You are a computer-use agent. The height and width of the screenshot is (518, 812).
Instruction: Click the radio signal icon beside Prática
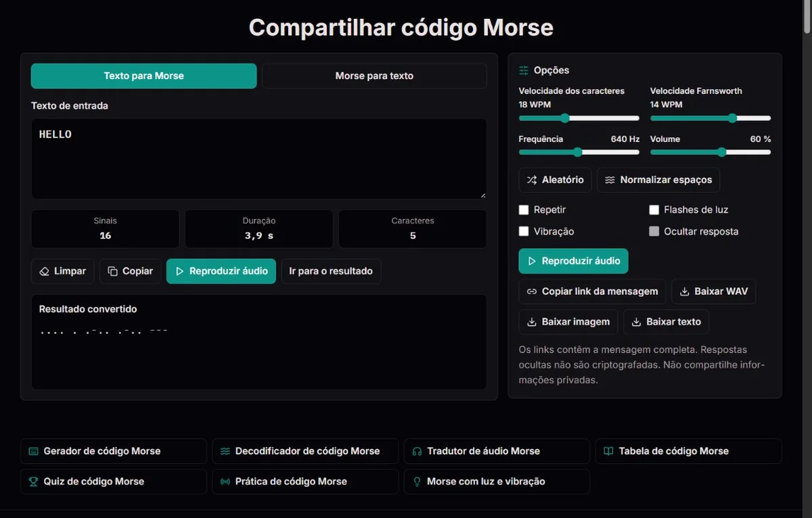pyautogui.click(x=225, y=481)
